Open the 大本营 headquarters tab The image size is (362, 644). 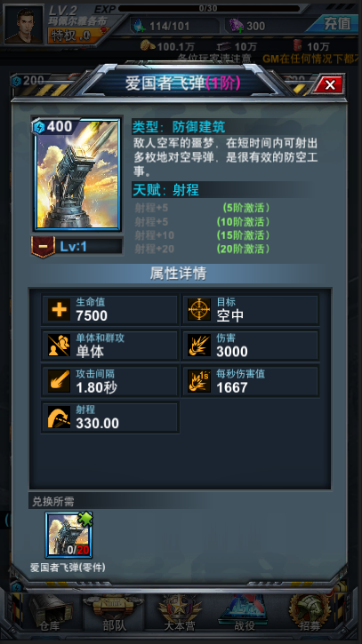(x=180, y=615)
